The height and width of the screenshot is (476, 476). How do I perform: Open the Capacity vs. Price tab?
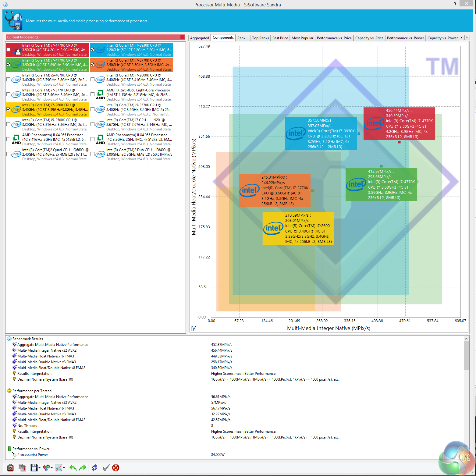tap(369, 38)
